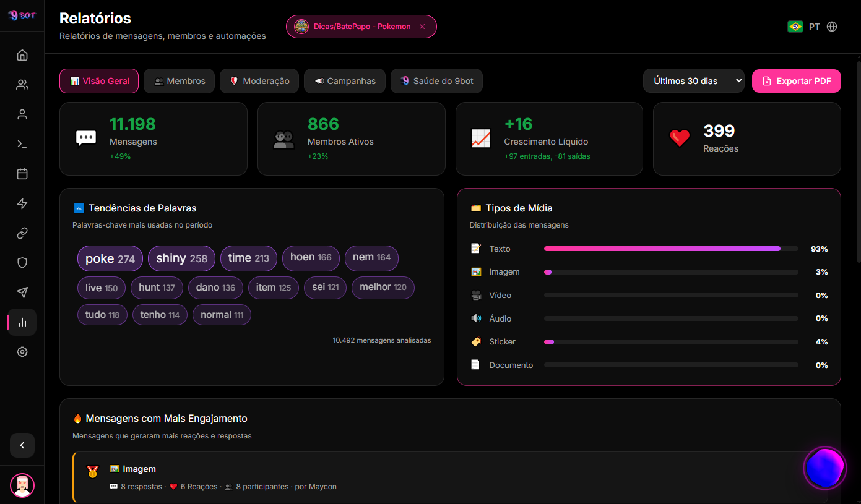Select the Visão Geral tab
The height and width of the screenshot is (504, 861).
pos(99,81)
